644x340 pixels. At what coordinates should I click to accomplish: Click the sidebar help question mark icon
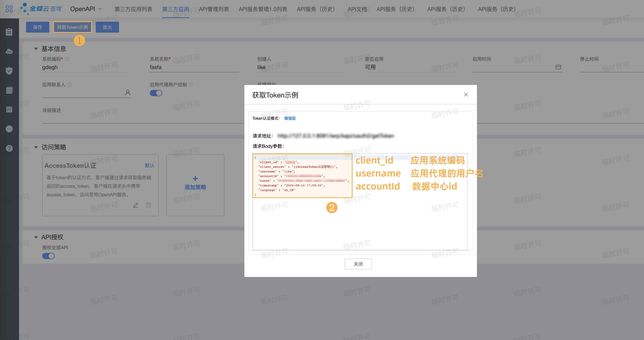tap(9, 148)
